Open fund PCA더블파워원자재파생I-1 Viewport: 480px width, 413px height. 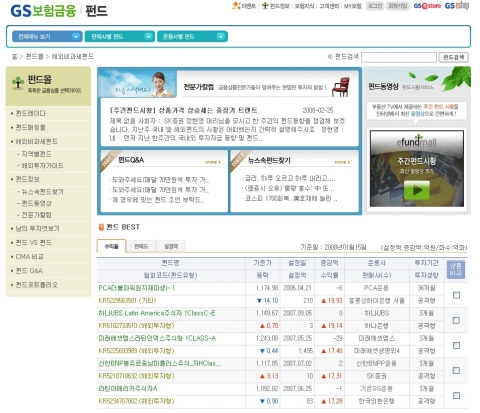point(137,288)
